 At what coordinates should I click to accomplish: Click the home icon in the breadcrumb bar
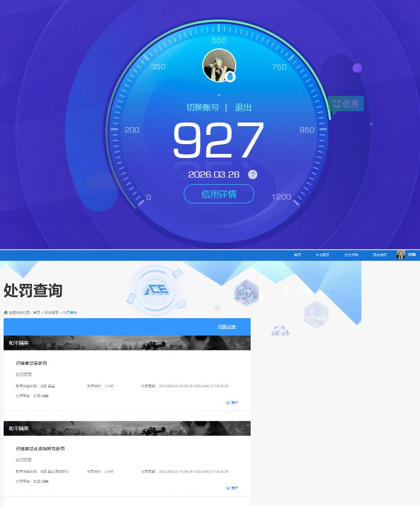5,312
